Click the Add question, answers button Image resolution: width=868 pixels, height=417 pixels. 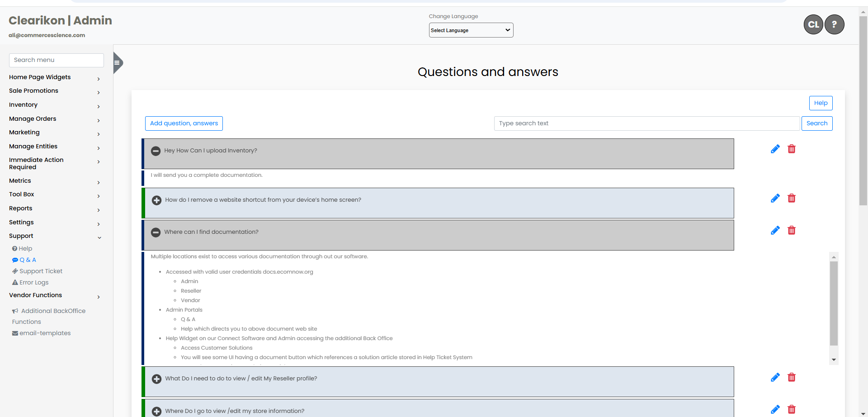point(184,123)
